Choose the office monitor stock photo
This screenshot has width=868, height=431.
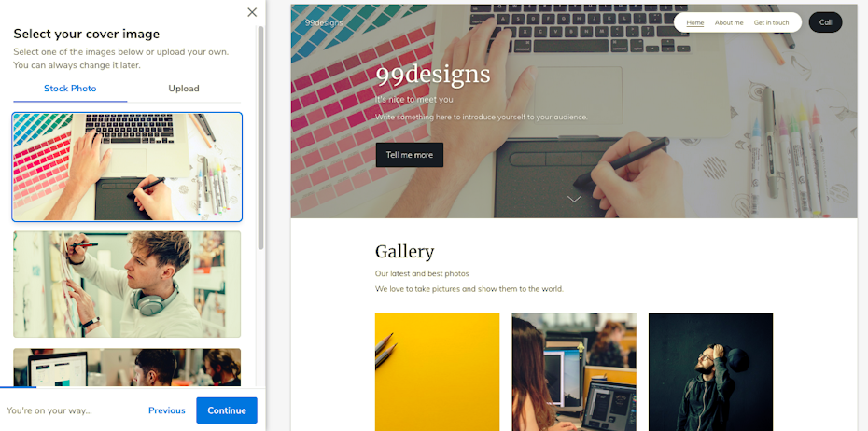(x=127, y=368)
